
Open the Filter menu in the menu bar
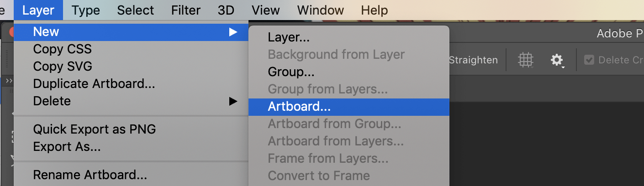point(186,10)
